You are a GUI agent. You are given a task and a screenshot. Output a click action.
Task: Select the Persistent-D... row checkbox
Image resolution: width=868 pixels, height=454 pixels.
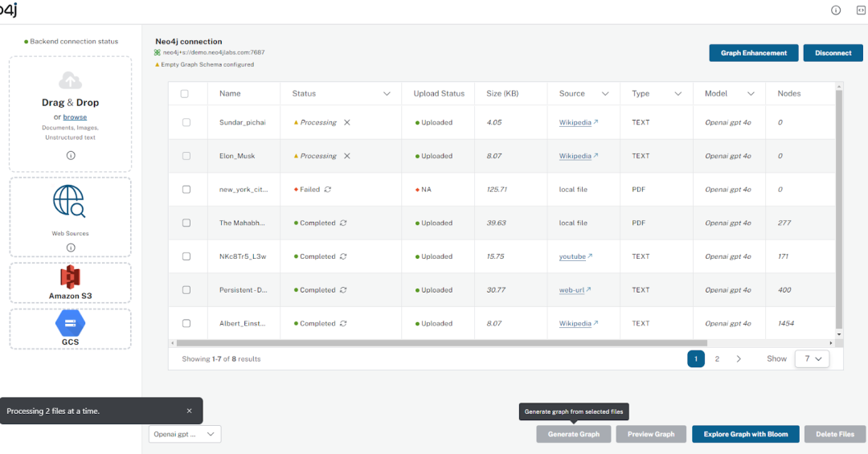pyautogui.click(x=186, y=290)
